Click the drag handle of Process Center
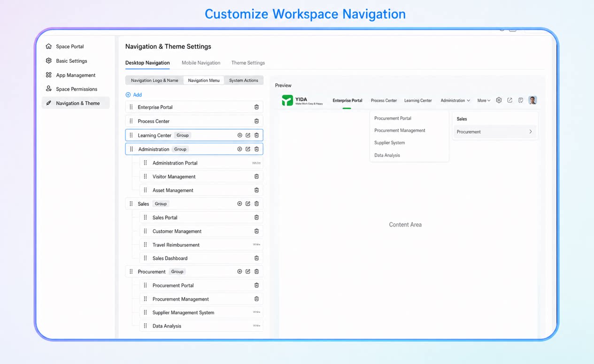594x364 pixels. coord(131,121)
